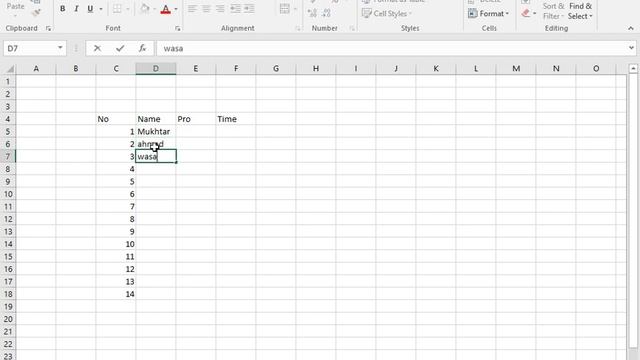The height and width of the screenshot is (360, 640).
Task: Increase the indent
Action: [x=249, y=9]
